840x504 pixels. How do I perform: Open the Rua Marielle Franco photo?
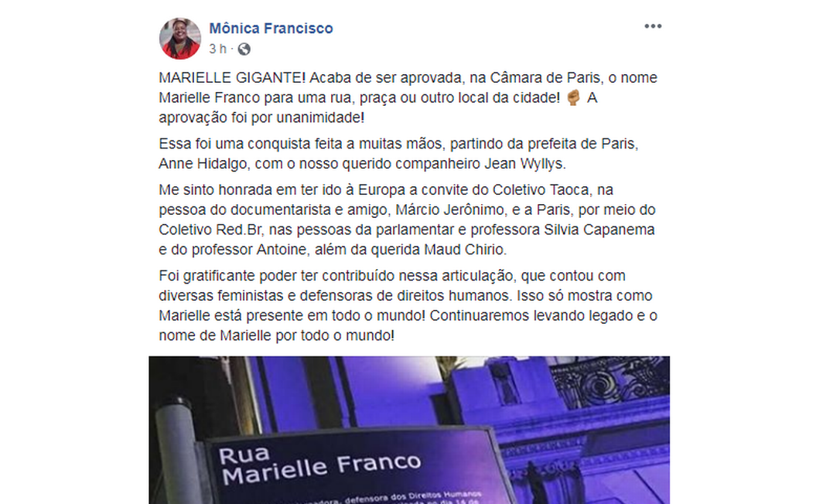409,430
